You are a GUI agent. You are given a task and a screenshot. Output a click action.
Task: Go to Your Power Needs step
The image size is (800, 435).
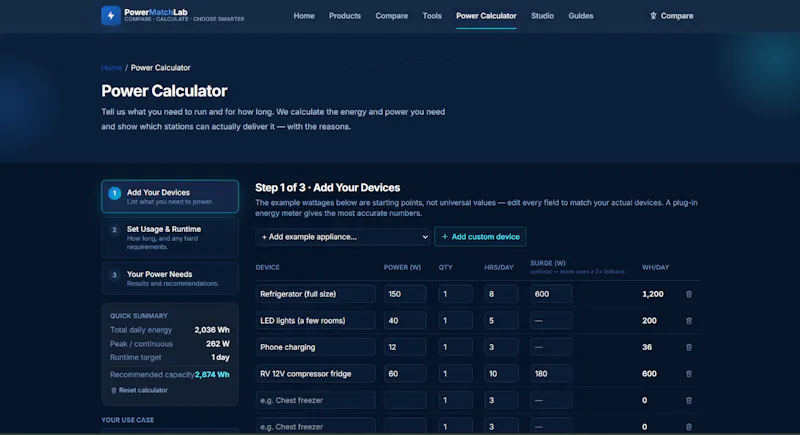(x=170, y=278)
